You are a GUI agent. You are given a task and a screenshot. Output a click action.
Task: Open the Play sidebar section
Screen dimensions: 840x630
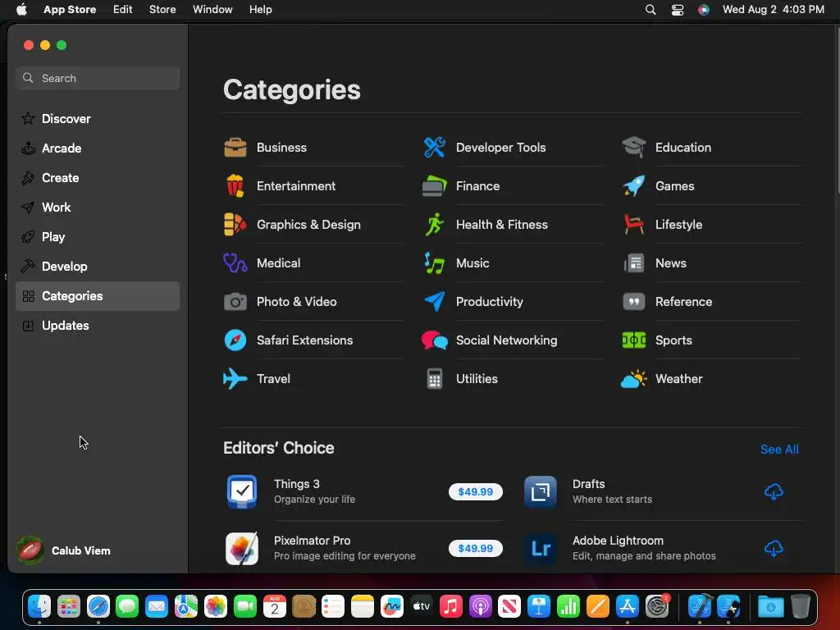98,237
